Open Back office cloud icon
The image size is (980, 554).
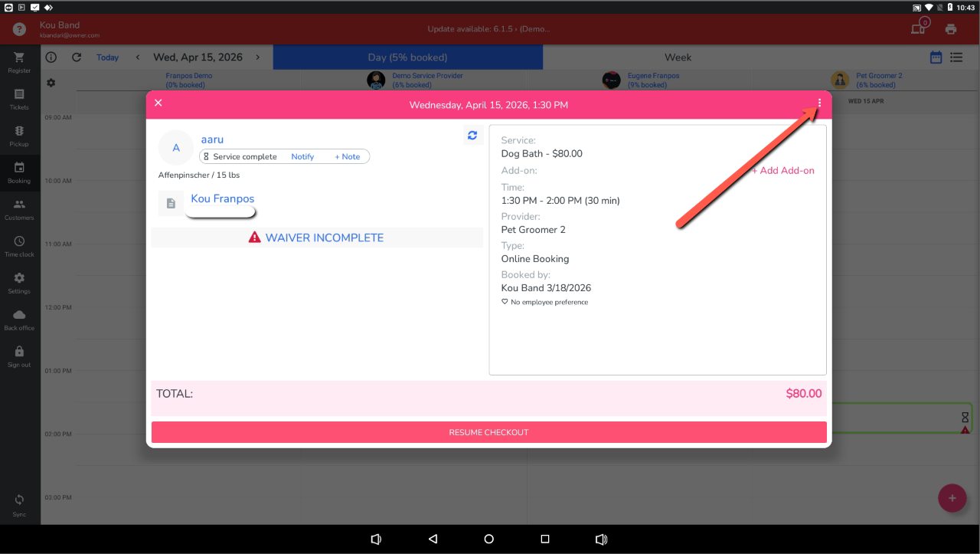click(x=19, y=320)
